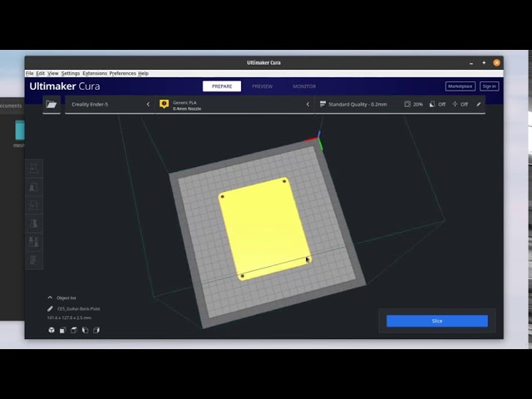Select the Move tool in left toolbar
Viewport: 532px width, 399px height.
pyautogui.click(x=33, y=168)
